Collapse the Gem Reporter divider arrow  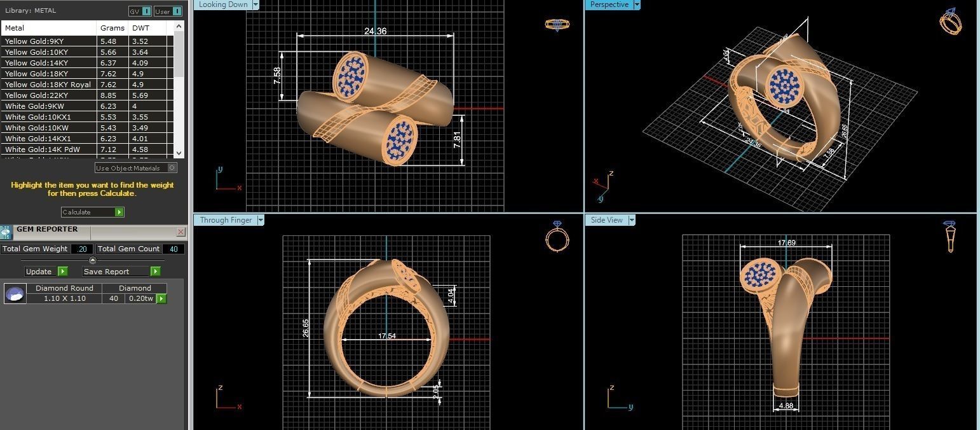coord(93,260)
